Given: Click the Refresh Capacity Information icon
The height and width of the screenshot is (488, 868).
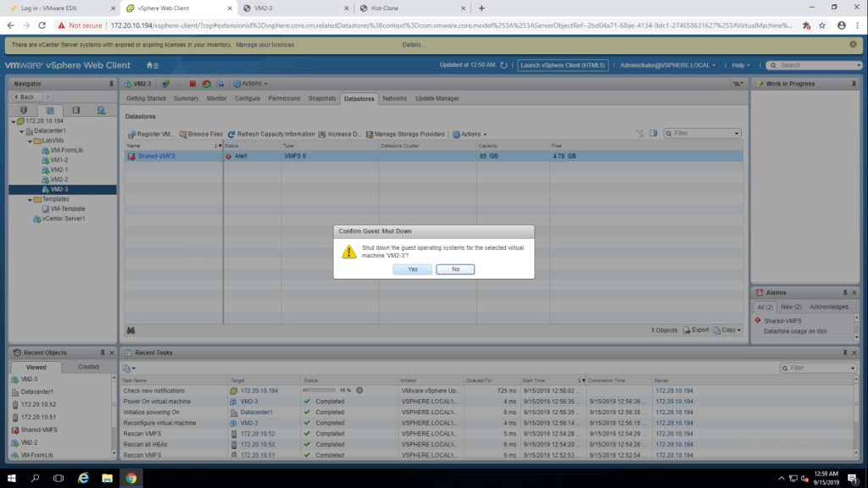Looking at the screenshot, I should point(231,134).
